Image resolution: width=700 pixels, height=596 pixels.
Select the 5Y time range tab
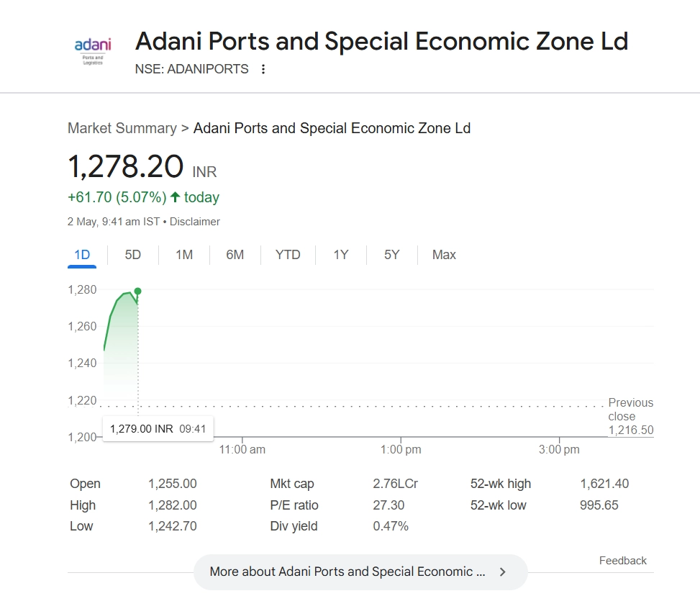391,255
